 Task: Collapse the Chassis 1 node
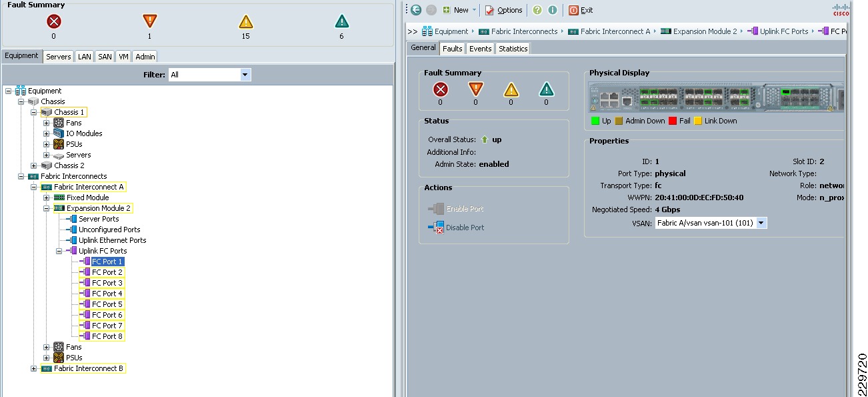[x=34, y=112]
